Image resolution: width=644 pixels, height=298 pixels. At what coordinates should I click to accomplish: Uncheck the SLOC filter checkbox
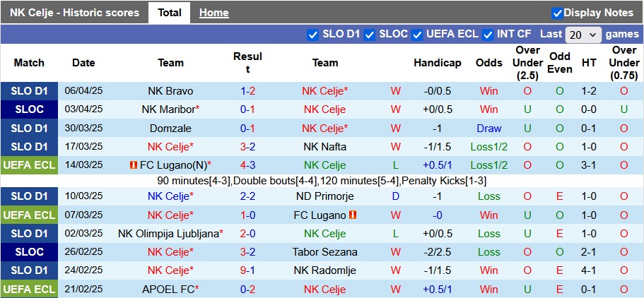[370, 34]
